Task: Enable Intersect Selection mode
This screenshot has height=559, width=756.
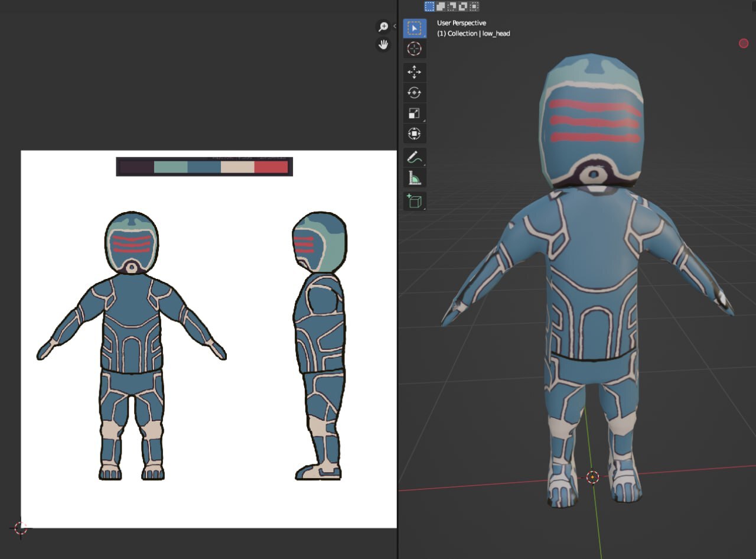Action: coord(474,6)
